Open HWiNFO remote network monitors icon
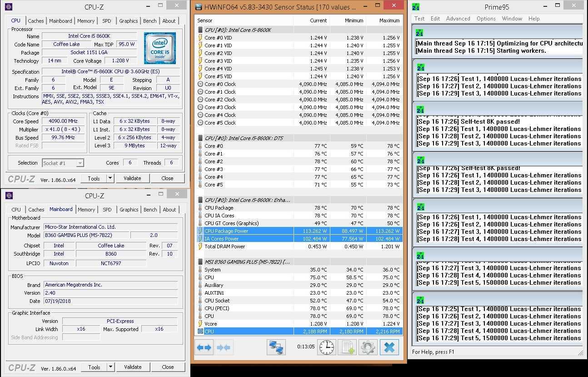 pos(276,347)
